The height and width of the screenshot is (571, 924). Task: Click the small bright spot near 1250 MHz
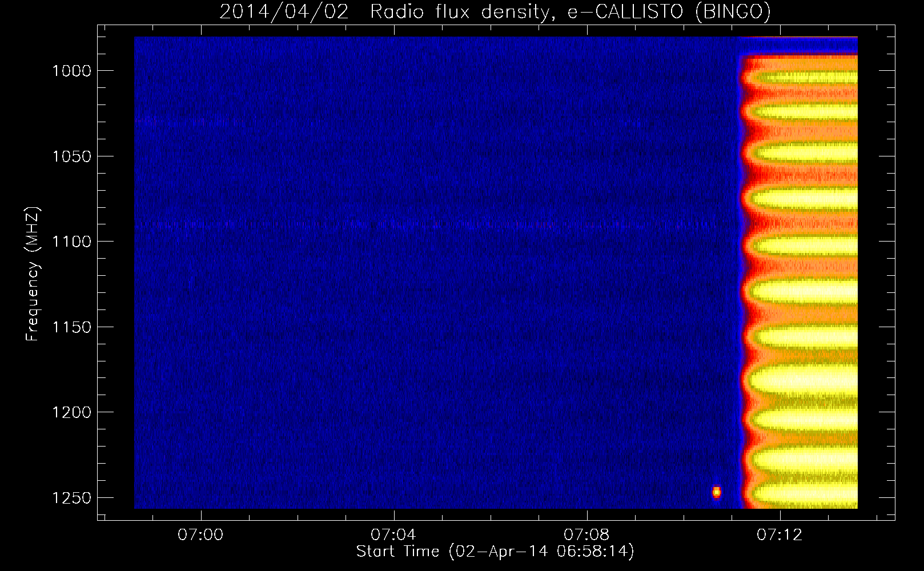tap(717, 492)
